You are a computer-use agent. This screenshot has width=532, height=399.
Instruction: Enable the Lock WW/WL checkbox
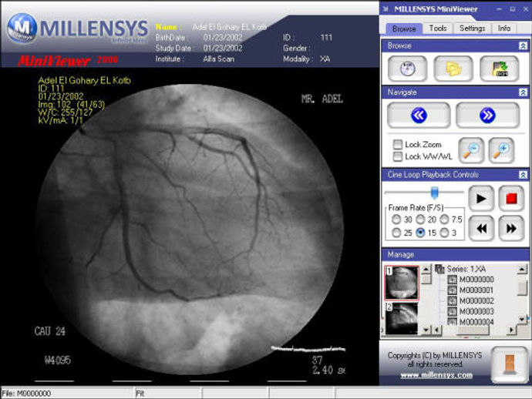tap(398, 156)
